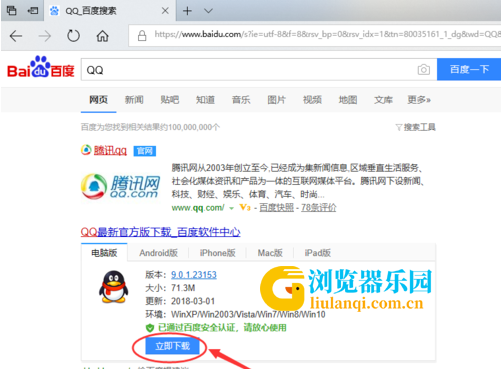The height and width of the screenshot is (369, 501).
Task: Click the text 大小: 71.3M
Action: coord(170,288)
